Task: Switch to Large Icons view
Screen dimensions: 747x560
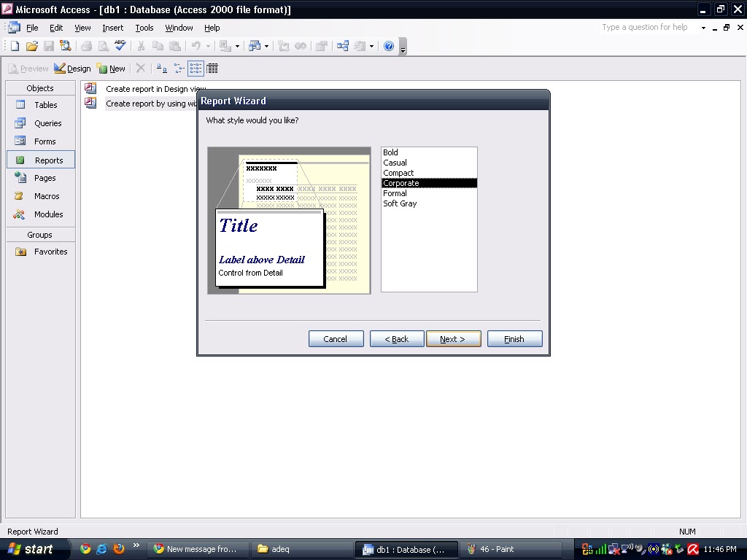Action: [x=162, y=68]
